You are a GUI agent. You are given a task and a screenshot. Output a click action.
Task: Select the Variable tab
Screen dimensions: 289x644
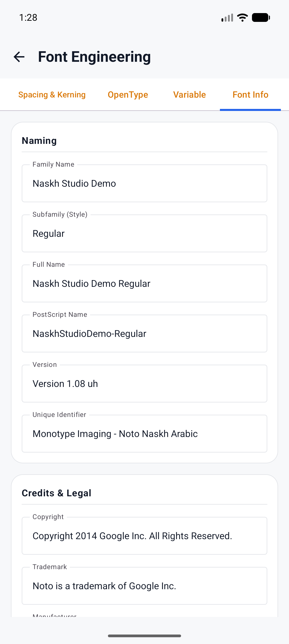[x=189, y=94]
